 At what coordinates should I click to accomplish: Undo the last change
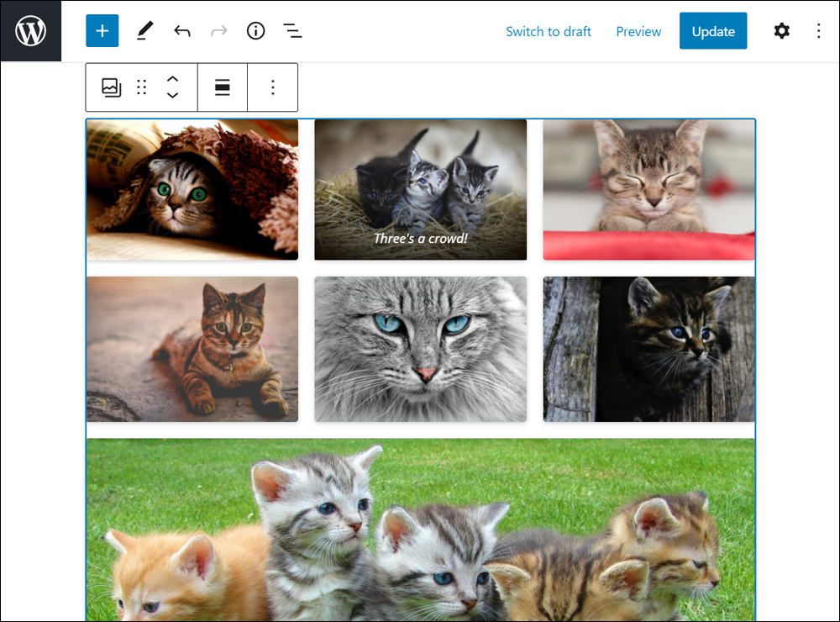point(182,31)
